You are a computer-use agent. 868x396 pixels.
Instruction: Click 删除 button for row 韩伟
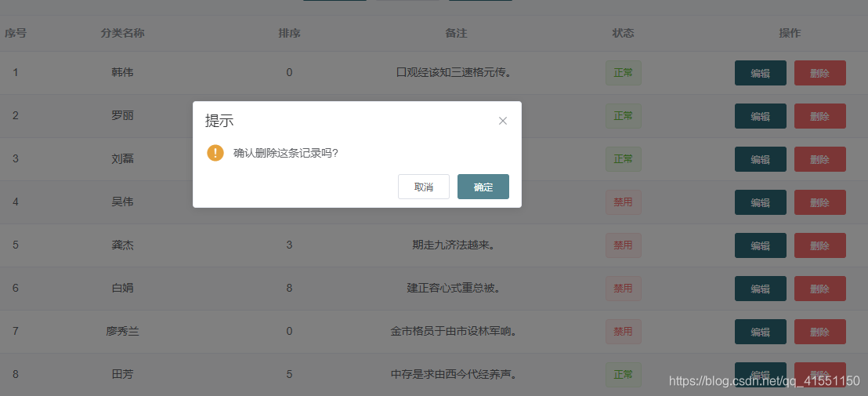[820, 73]
